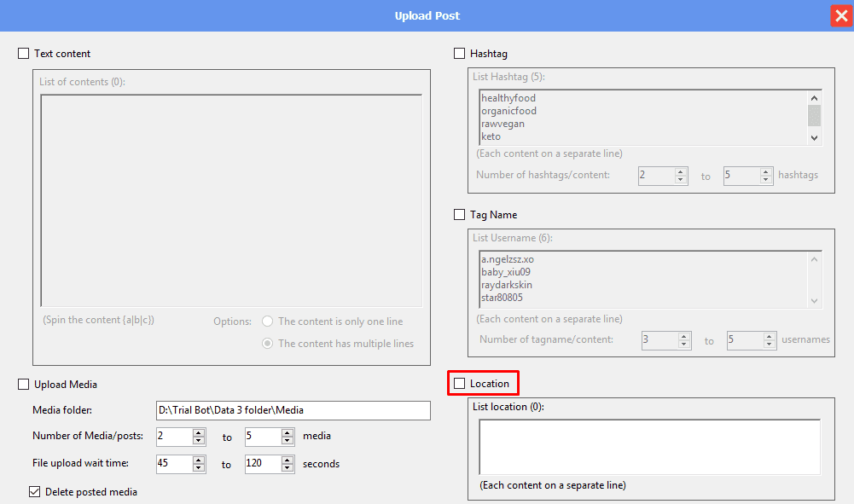This screenshot has height=504, width=854.
Task: Enable the Text content checkbox
Action: click(23, 54)
